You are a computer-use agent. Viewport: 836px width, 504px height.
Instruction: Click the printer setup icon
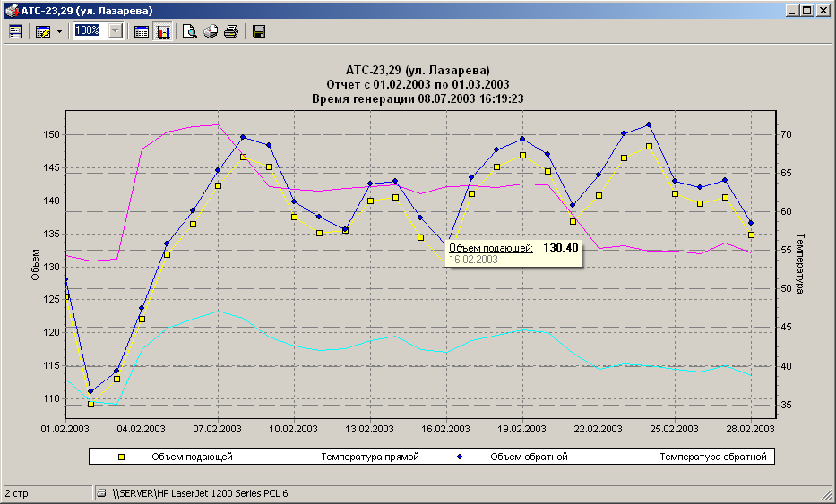(x=211, y=32)
